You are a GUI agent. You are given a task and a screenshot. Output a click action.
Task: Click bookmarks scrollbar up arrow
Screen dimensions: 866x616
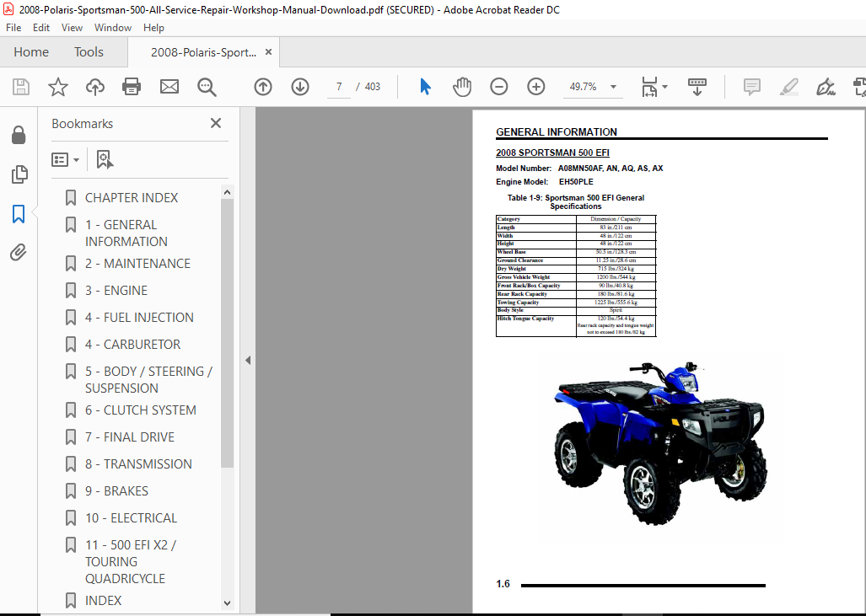227,192
